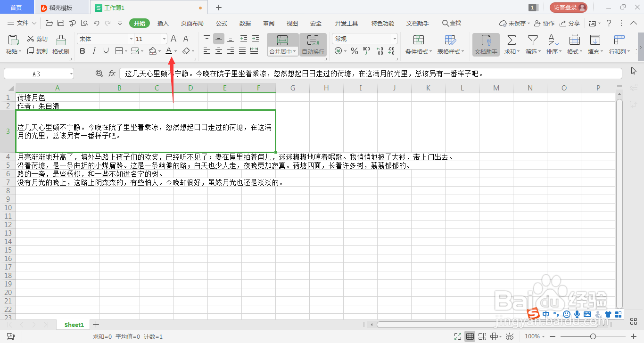Viewport: 644px width, 343px height.
Task: Toggle bold formatting
Action: (83, 51)
